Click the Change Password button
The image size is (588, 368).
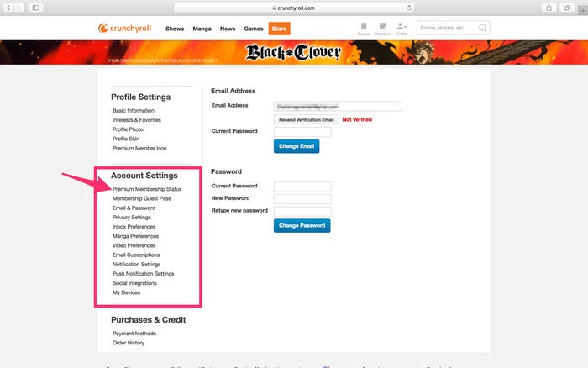tap(302, 225)
